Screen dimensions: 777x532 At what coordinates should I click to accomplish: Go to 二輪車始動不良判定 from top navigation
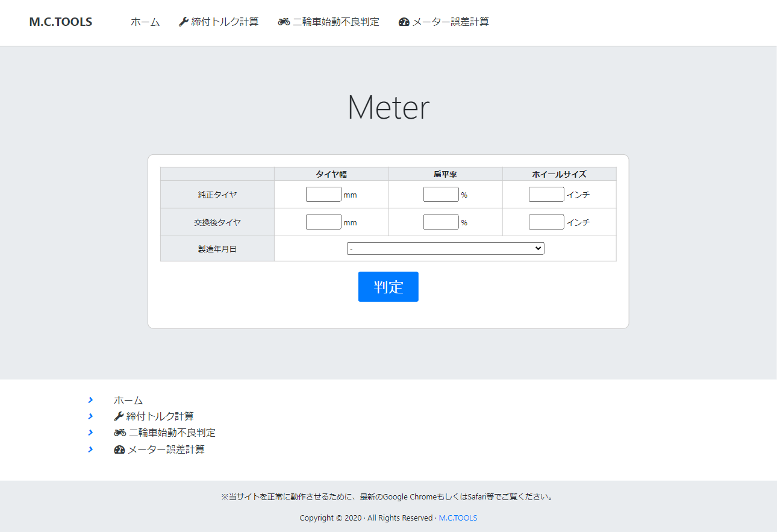click(336, 22)
